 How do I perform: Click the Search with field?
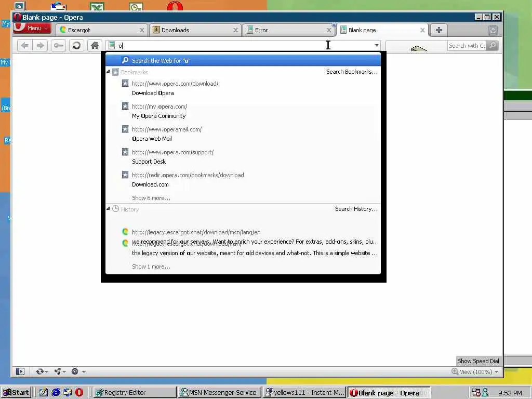click(467, 46)
